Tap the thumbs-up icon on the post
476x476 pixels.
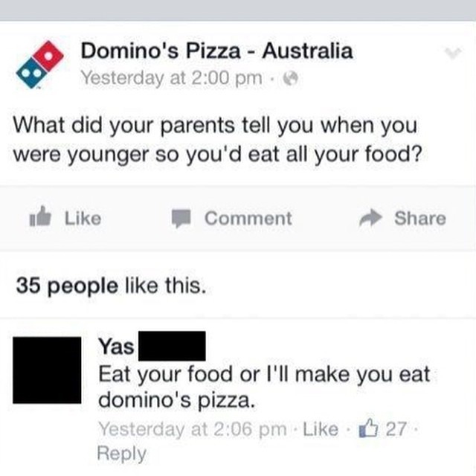point(39,216)
